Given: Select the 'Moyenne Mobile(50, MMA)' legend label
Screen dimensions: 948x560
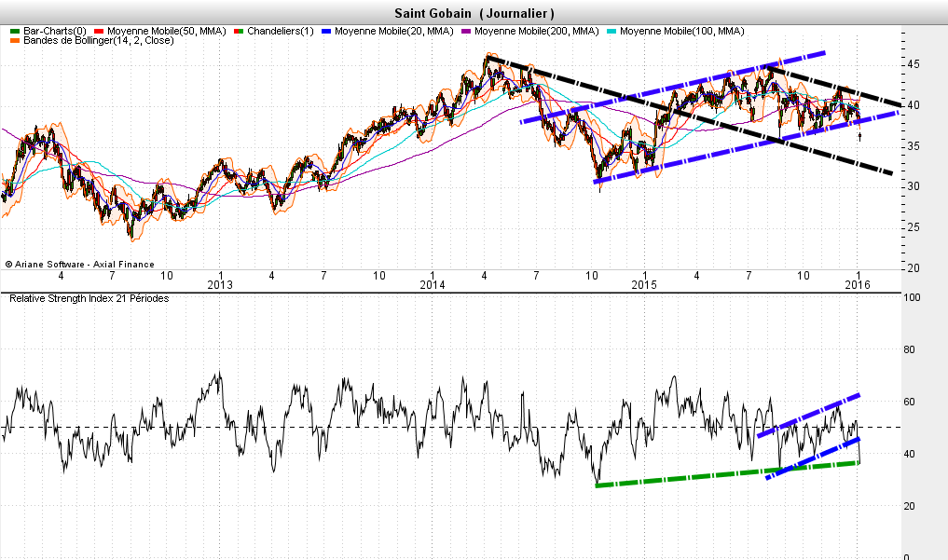Looking at the screenshot, I should click(167, 31).
